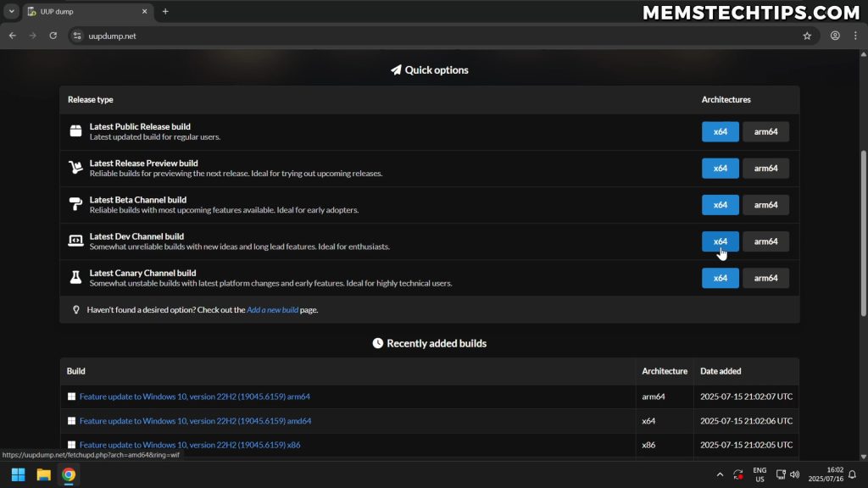Viewport: 868px width, 488px height.
Task: Click the browser forward arrow
Action: tap(33, 36)
